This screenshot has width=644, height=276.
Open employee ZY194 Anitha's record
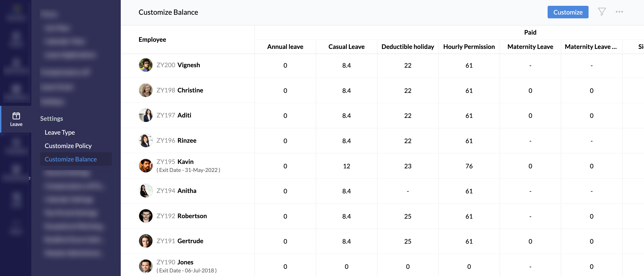coord(186,191)
